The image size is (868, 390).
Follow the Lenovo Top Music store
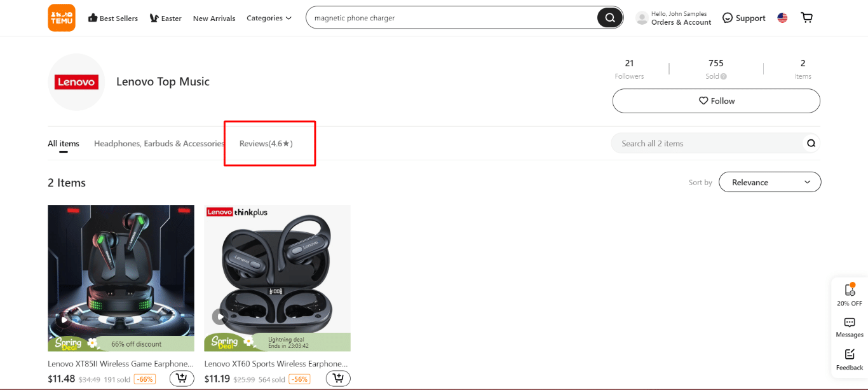click(715, 101)
